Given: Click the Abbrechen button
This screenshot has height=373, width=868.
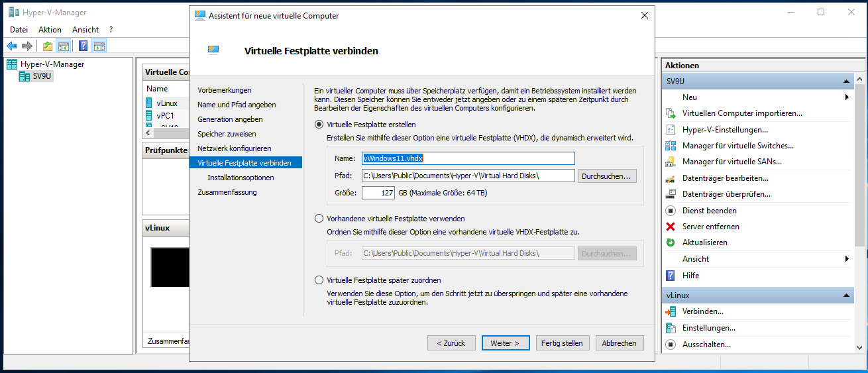Looking at the screenshot, I should (620, 343).
